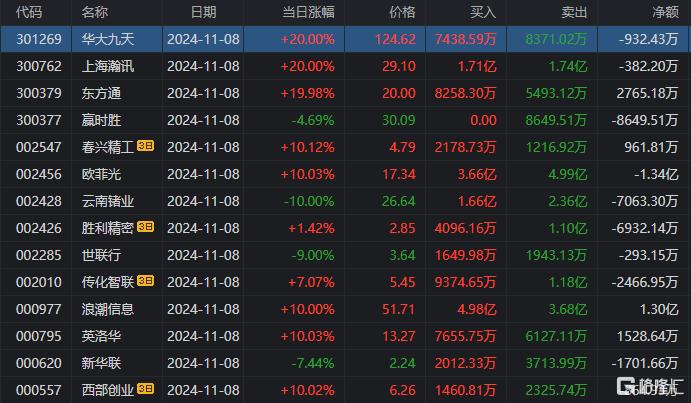Open the 赢时胜 stock name

tap(101, 120)
